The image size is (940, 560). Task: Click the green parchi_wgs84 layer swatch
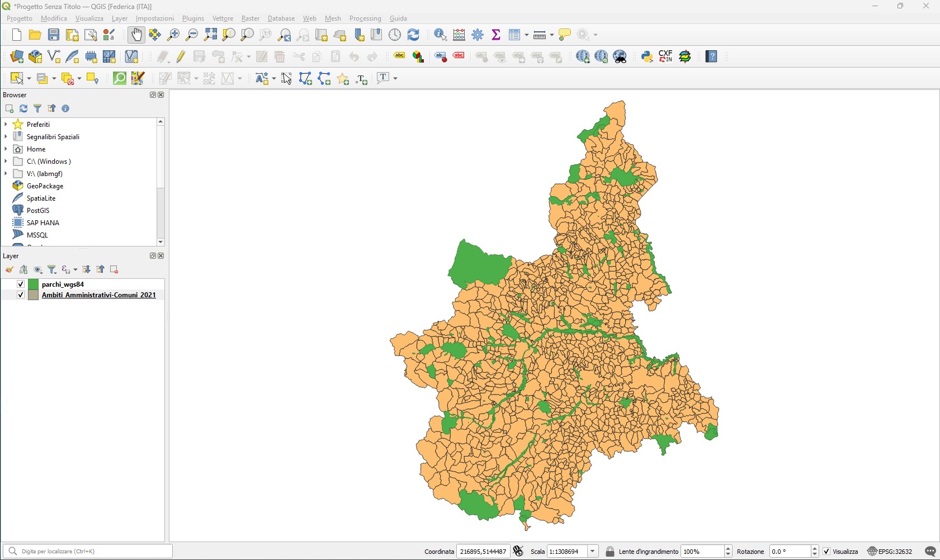34,284
